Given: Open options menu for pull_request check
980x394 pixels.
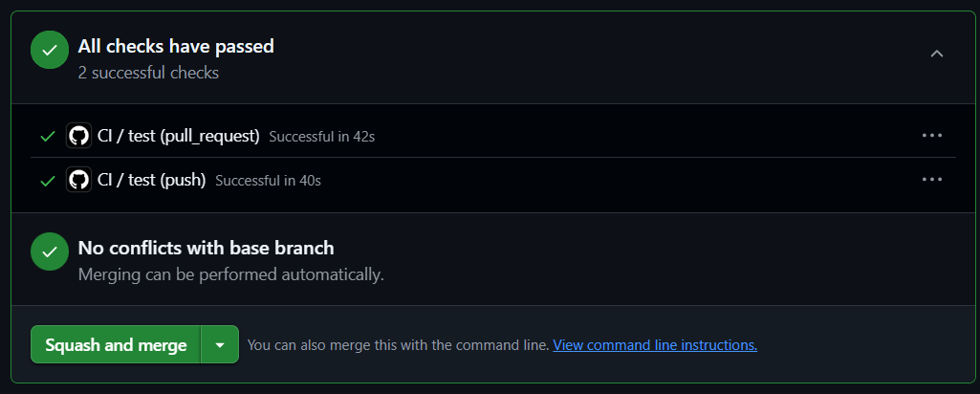Looking at the screenshot, I should (932, 136).
